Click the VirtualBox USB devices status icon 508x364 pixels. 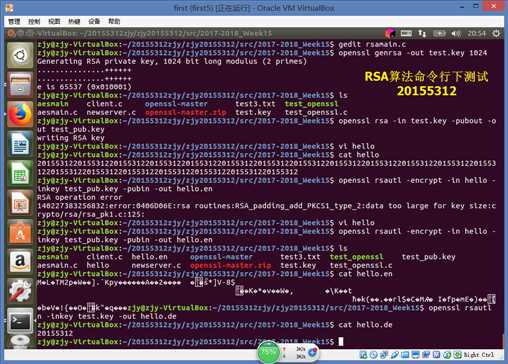coord(395,355)
